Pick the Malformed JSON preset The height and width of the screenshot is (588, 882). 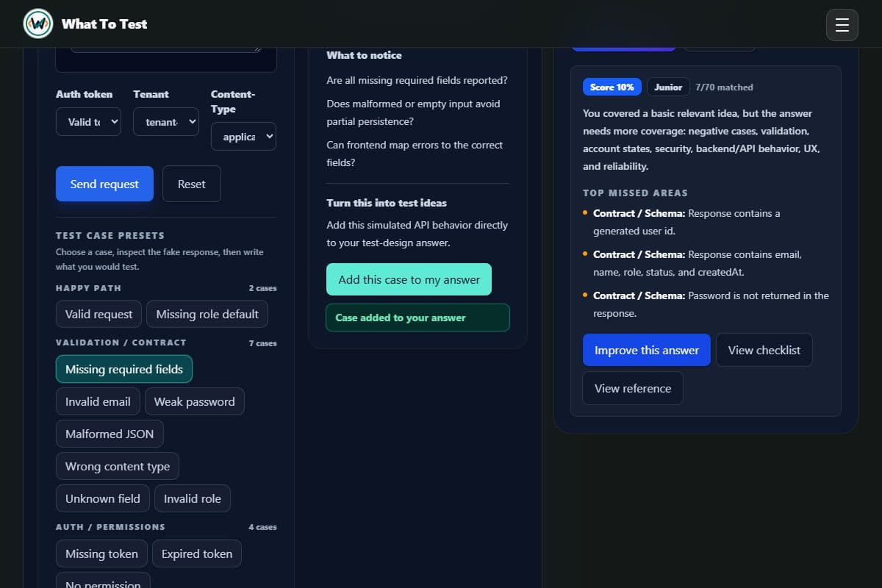110,434
